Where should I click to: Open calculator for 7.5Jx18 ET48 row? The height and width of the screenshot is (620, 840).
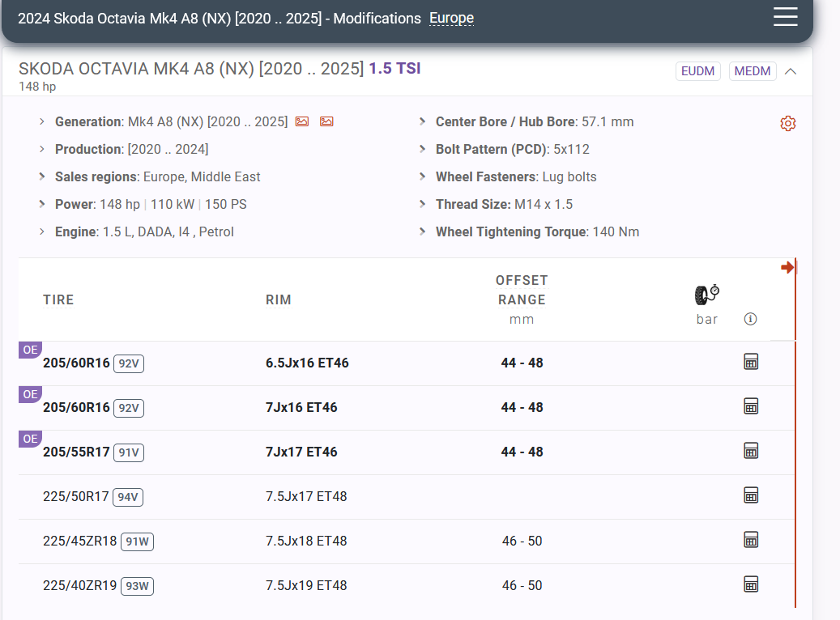[x=751, y=540]
